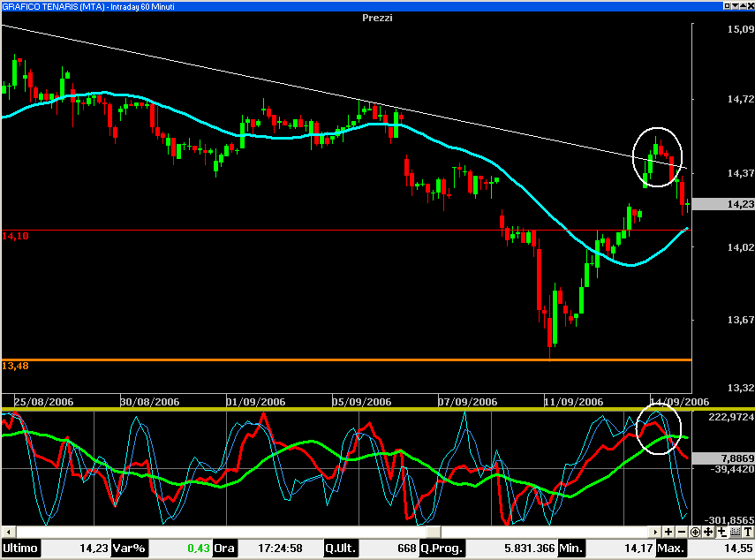
Task: Click the zoom in plus icon
Action: point(668,532)
